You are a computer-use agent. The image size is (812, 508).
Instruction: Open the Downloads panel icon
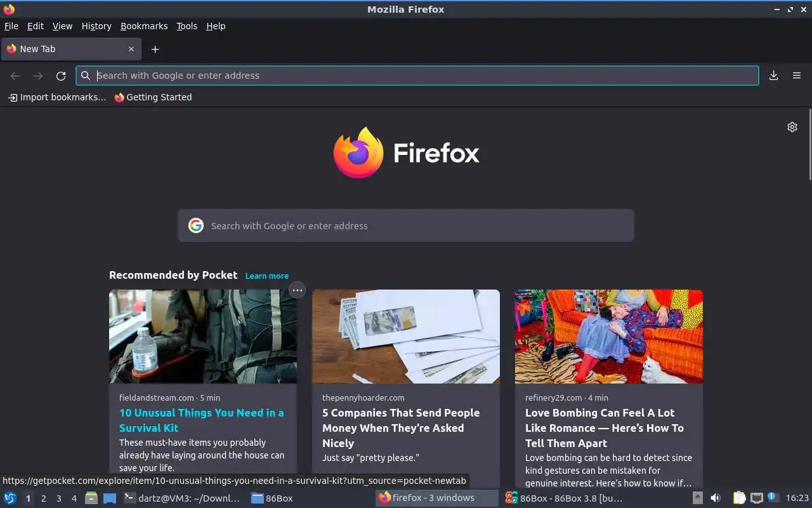click(x=774, y=76)
